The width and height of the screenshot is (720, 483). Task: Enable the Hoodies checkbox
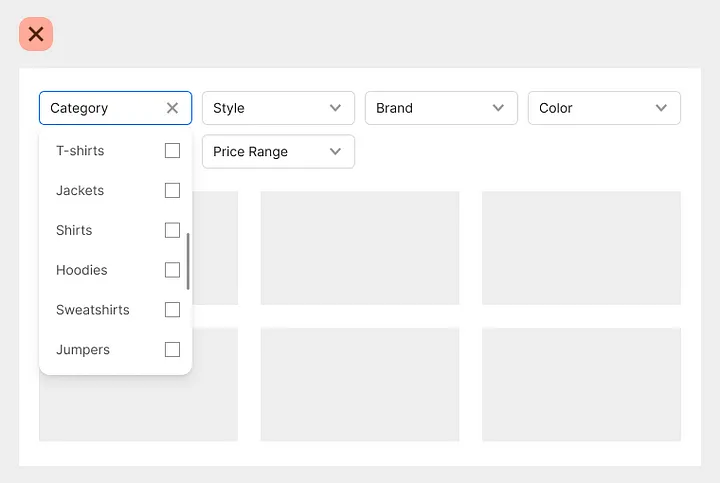click(172, 270)
